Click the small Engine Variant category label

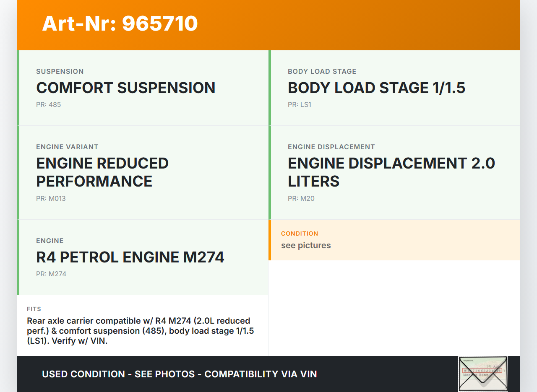tap(67, 147)
